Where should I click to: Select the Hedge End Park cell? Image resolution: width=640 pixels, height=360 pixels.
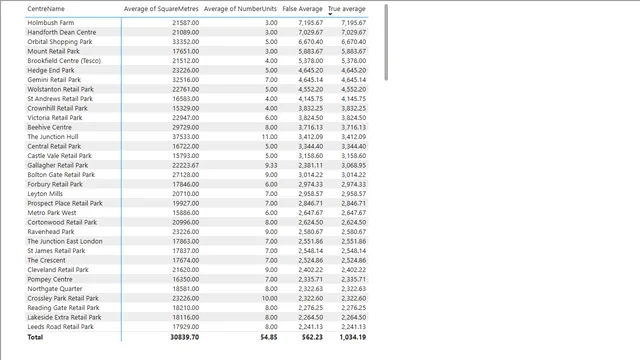[51, 70]
